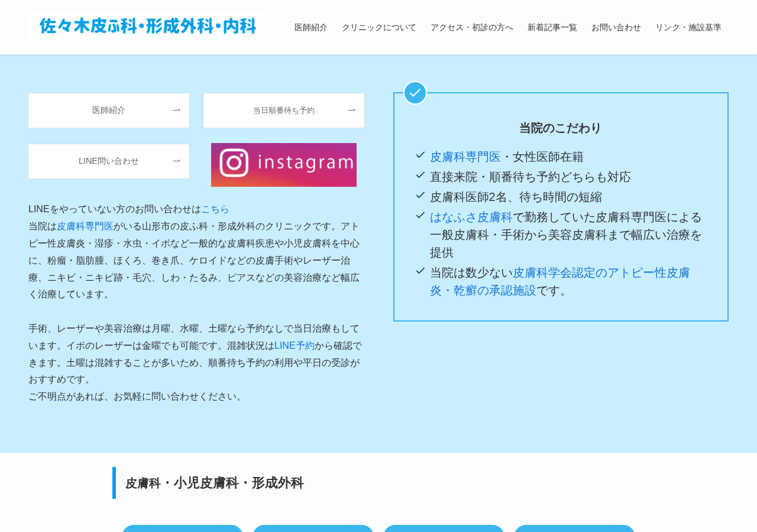Click the text 直接来院・順番待ち予約どちらも対応

[530, 177]
